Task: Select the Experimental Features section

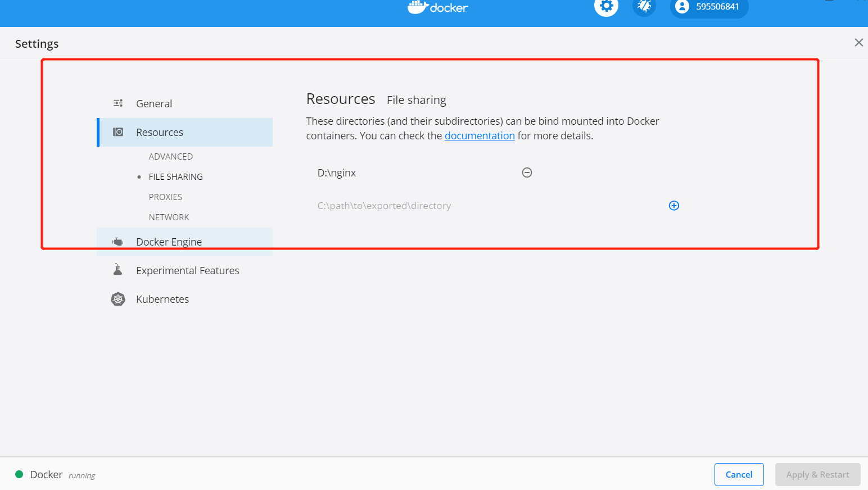Action: 184,270
